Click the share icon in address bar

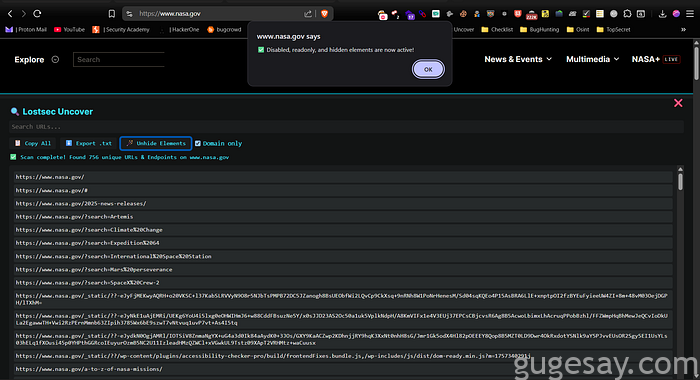[x=308, y=14]
